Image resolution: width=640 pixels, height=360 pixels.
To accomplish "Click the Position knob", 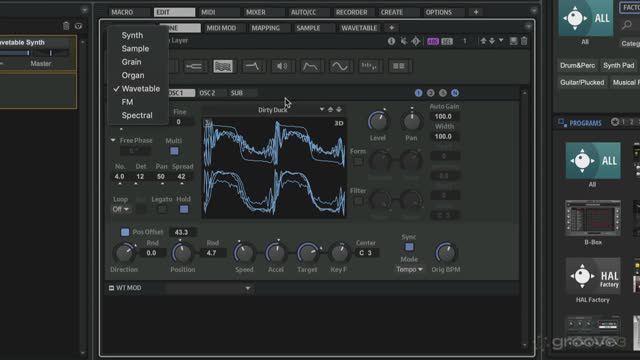I will 182,253.
